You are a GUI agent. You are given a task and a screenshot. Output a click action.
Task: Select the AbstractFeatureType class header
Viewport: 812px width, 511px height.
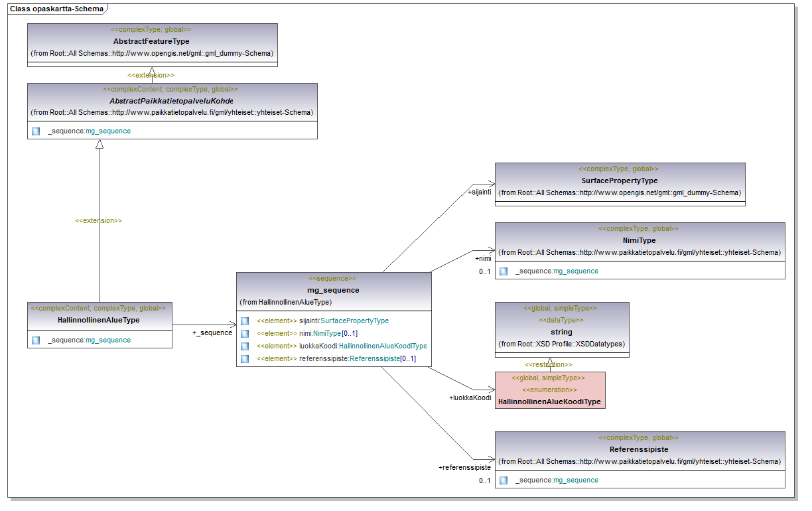pos(152,41)
